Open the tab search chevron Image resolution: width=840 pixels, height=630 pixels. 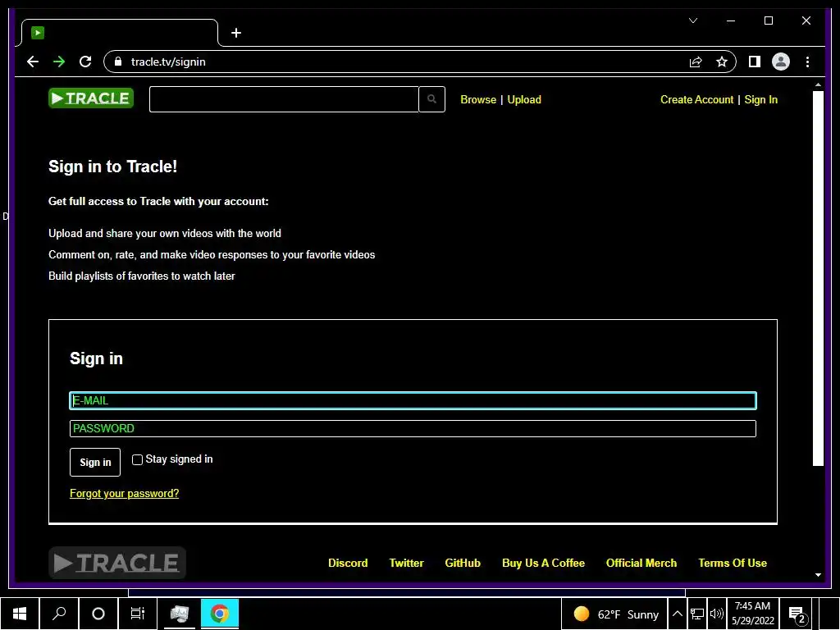pos(692,21)
